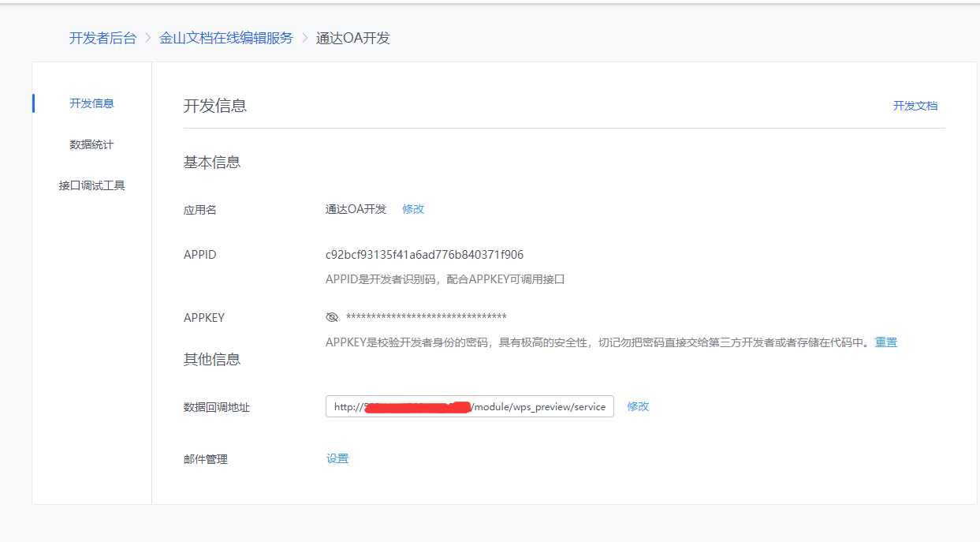980x542 pixels.
Task: Click the 开发信息 page heading
Action: tap(215, 106)
